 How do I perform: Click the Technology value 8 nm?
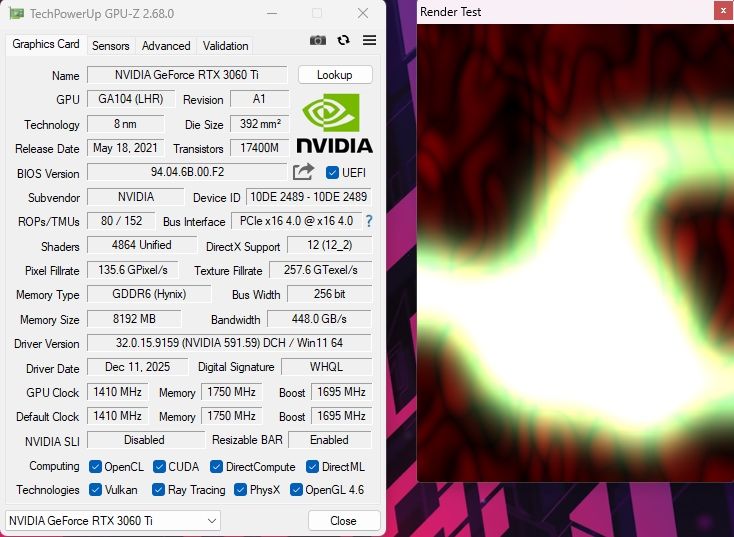(x=125, y=124)
